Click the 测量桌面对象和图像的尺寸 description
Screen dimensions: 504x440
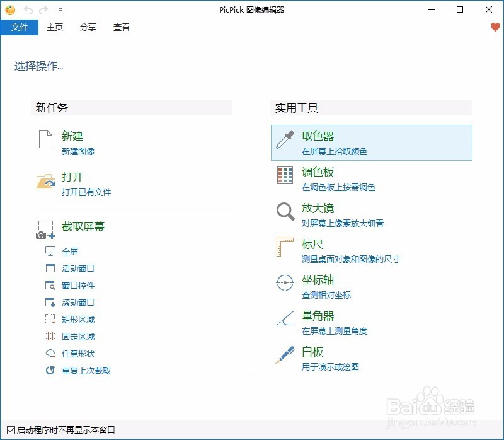pos(351,259)
